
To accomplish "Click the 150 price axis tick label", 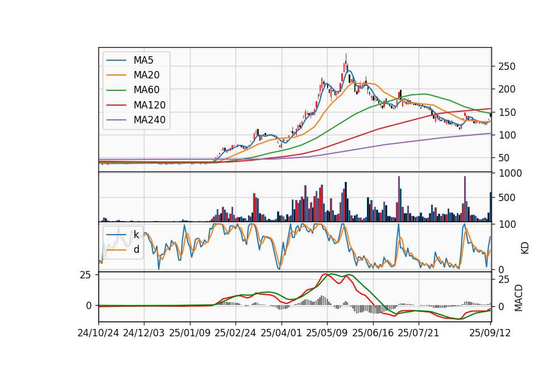I will point(507,112).
